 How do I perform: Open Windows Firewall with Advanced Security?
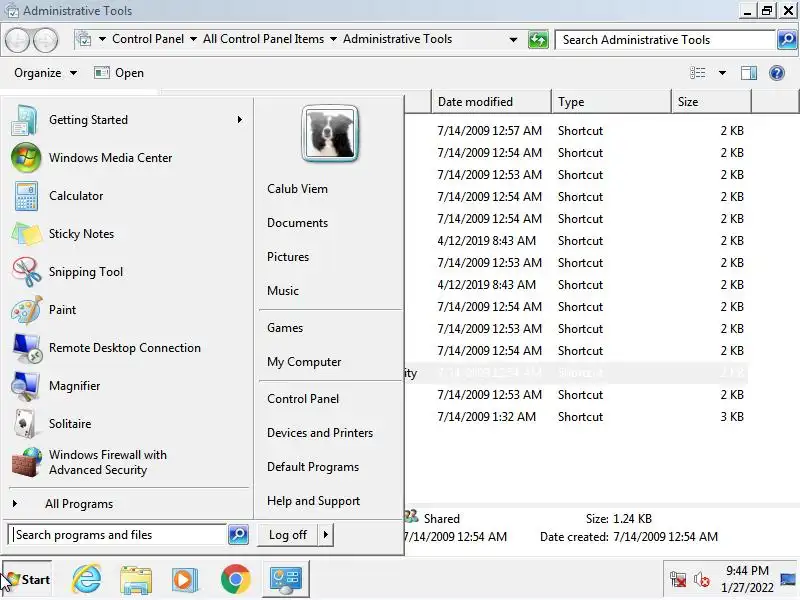pos(128,462)
